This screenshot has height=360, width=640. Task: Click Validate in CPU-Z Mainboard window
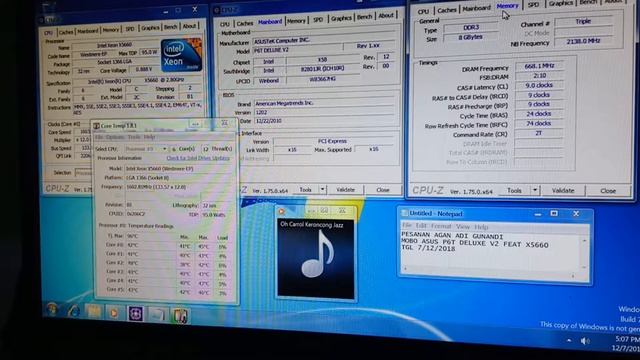(x=345, y=190)
